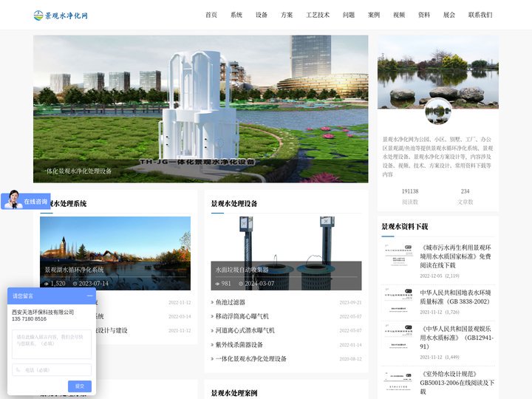
Task: Minimize the 请您留言 message panel
Action: [89, 296]
